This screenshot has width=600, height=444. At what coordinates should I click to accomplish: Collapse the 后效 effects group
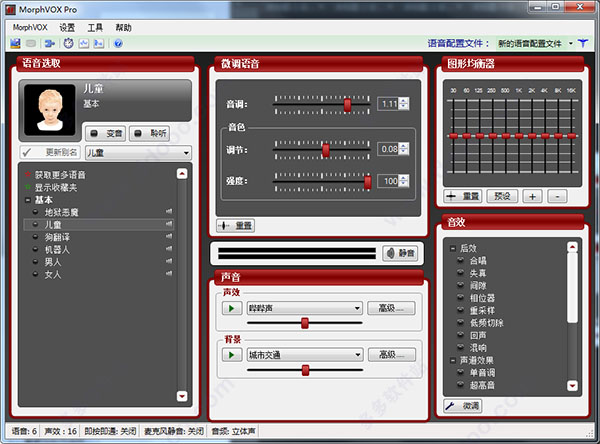click(453, 248)
